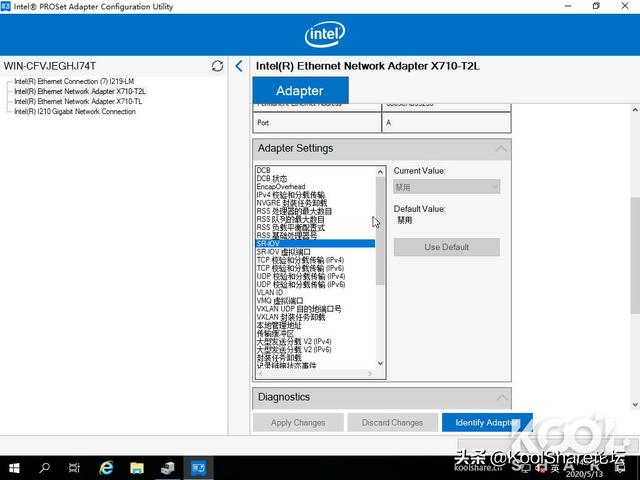Select RSS 负载平衡配置式 setting

[291, 227]
